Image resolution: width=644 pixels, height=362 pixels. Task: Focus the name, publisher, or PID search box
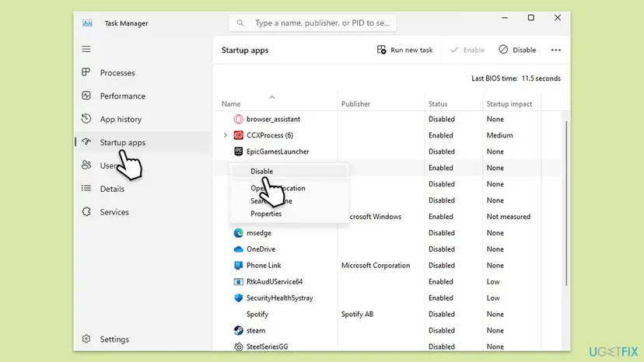[x=313, y=23]
